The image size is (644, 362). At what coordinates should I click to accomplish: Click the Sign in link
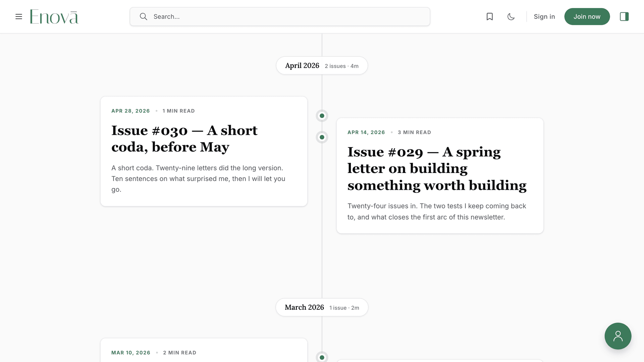[x=544, y=16]
